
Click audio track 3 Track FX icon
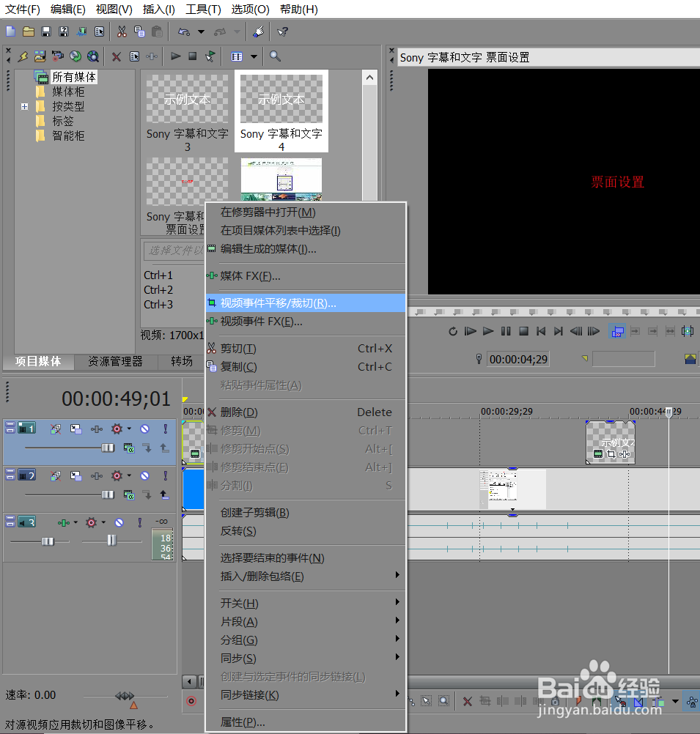tap(65, 522)
